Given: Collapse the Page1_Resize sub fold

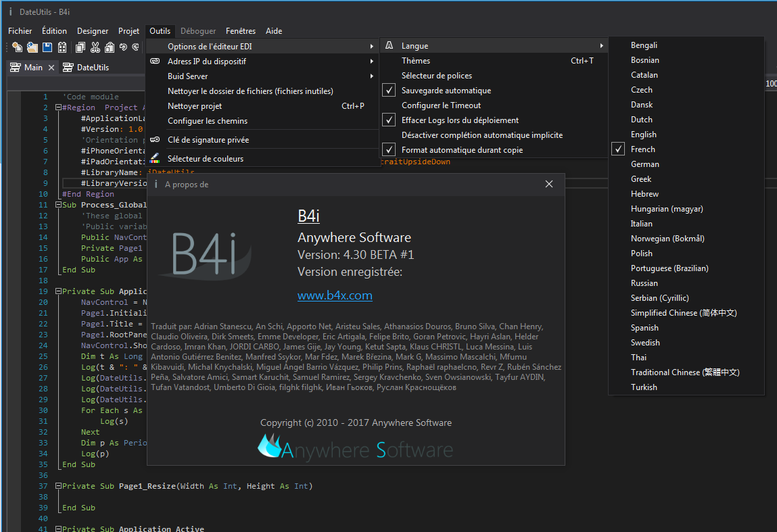Looking at the screenshot, I should 58,486.
